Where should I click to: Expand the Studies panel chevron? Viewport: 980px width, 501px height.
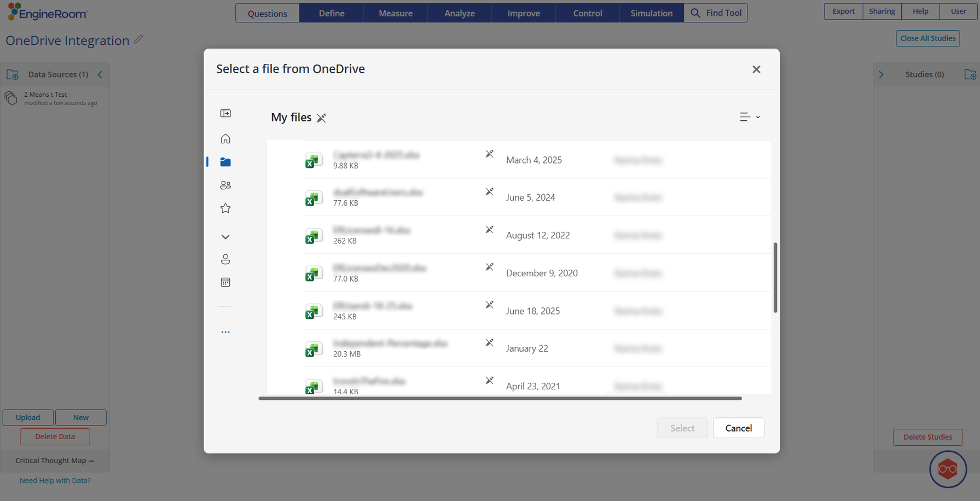point(881,75)
